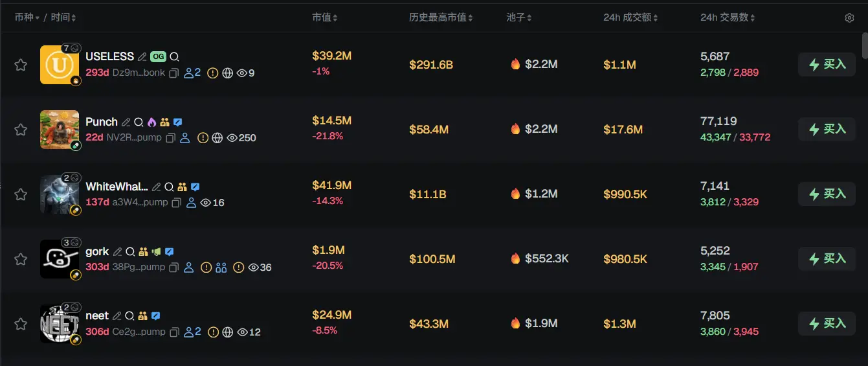The height and width of the screenshot is (366, 868).
Task: Buy the neet token with 买入
Action: point(827,323)
